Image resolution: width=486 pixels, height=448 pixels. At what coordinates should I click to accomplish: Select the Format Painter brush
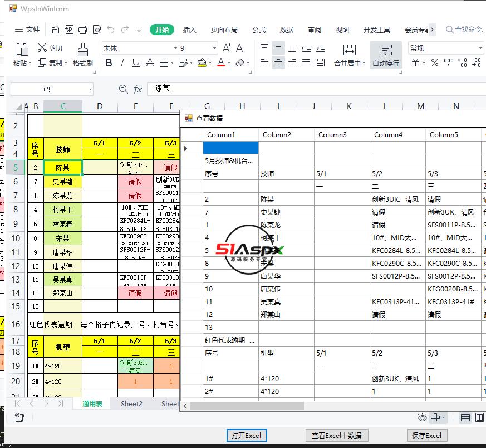pyautogui.click(x=83, y=50)
